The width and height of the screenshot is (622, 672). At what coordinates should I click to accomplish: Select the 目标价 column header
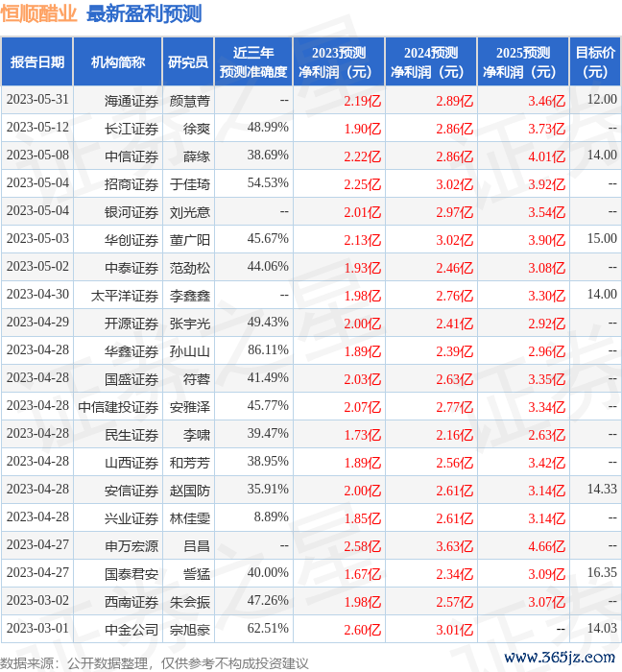pyautogui.click(x=595, y=62)
